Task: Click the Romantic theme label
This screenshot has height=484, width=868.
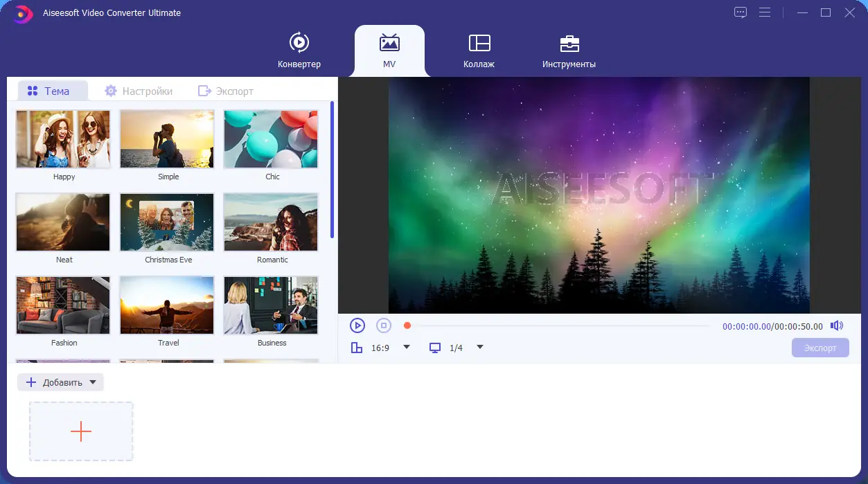Action: pyautogui.click(x=272, y=260)
